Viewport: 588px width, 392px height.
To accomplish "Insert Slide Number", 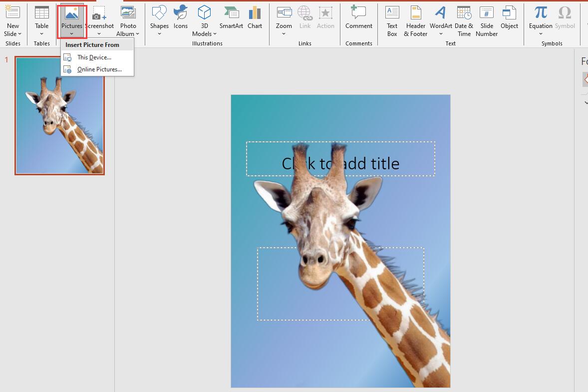I will [x=487, y=21].
